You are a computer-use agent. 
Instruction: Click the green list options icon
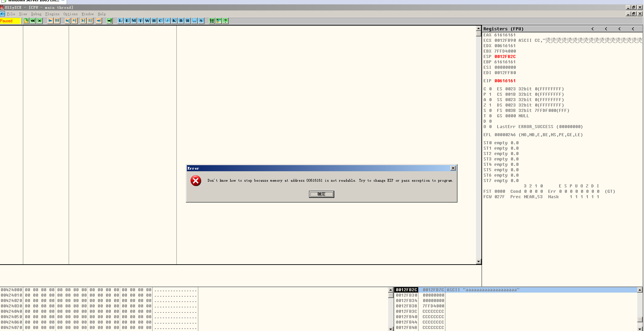pyautogui.click(x=212, y=21)
